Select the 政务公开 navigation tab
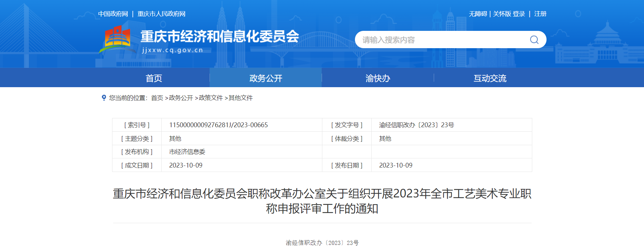Image resolution: width=644 pixels, height=252 pixels. [266, 78]
